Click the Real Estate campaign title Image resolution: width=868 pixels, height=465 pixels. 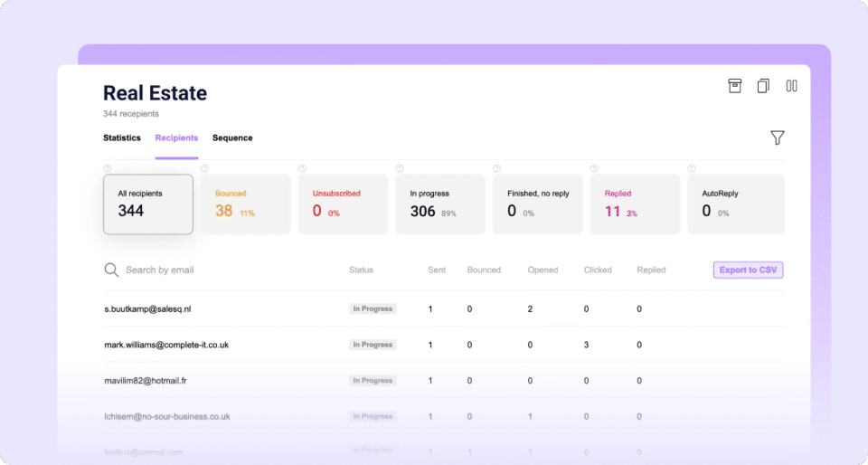[x=155, y=92]
